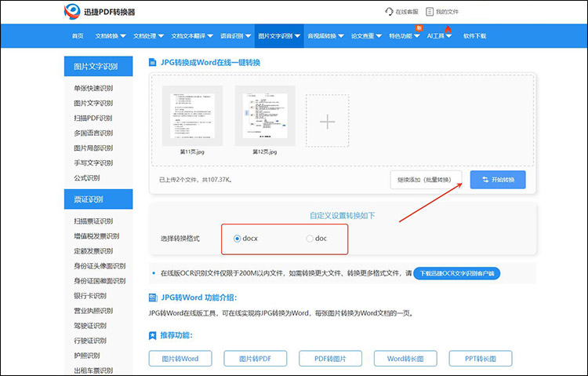Click the flame icon above AI工具
Screen dimensions: 588x376
(x=448, y=29)
